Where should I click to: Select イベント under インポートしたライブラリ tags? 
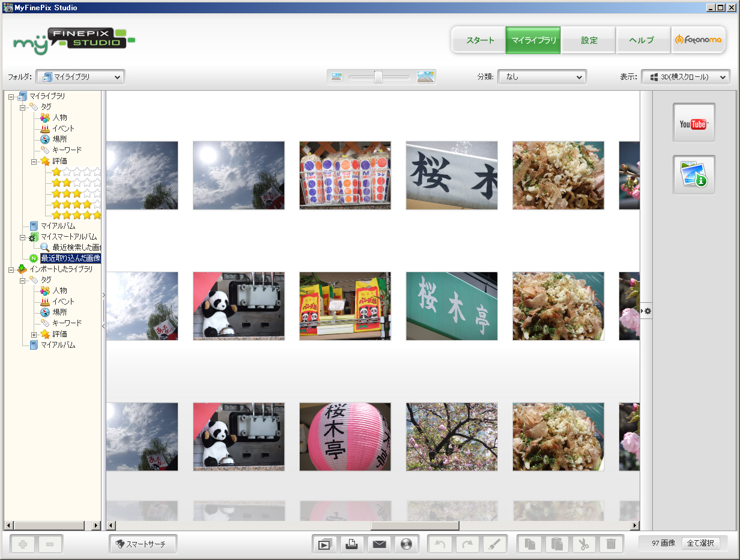[x=63, y=301]
